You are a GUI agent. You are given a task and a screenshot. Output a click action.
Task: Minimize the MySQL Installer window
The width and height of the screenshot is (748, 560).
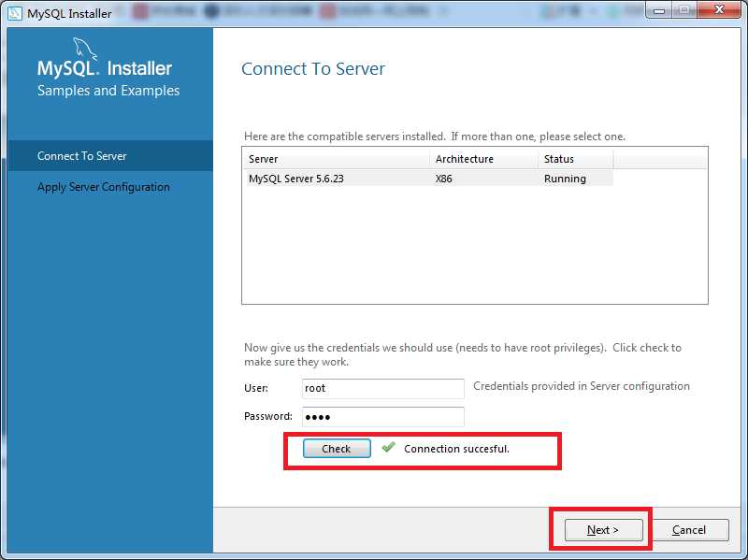tap(659, 9)
